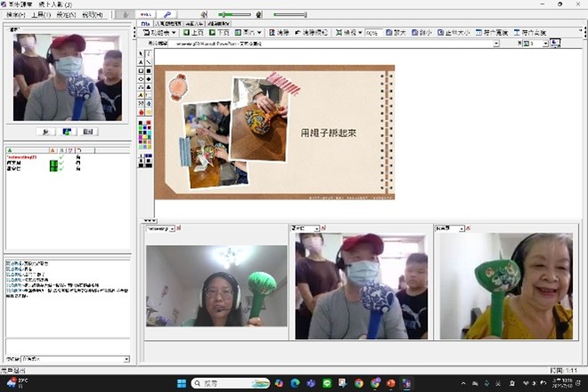The height and width of the screenshot is (392, 588).
Task: Open the chat recipient dropdown at bottom left
Action: pos(127,359)
